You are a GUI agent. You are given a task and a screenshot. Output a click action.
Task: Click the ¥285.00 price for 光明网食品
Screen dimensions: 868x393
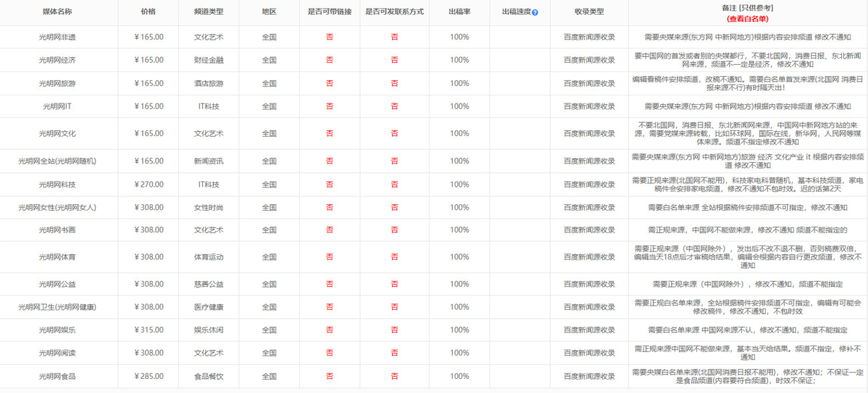click(x=148, y=376)
